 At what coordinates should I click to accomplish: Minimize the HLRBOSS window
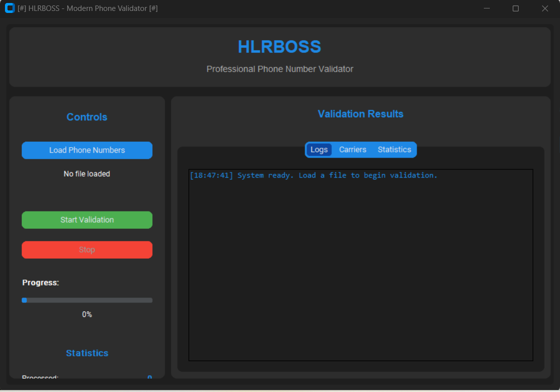coord(487,8)
